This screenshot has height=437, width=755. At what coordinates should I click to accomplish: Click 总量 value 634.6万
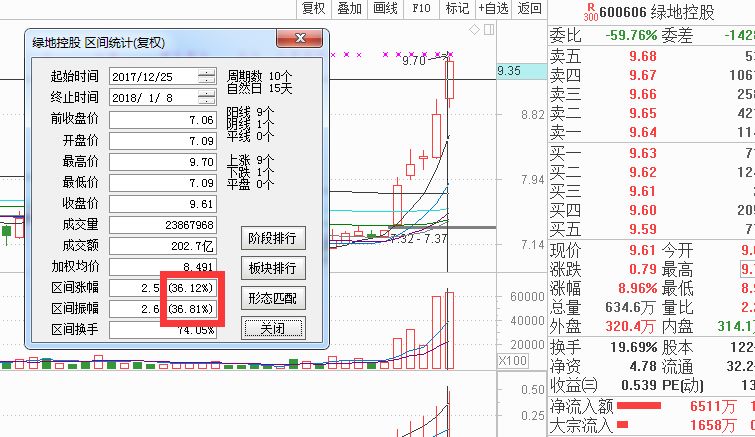point(631,307)
